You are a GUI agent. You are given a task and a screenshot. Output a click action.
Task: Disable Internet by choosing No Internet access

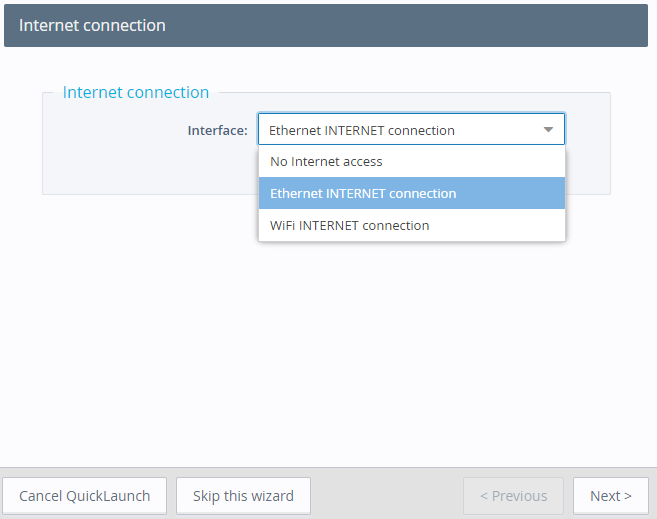(326, 161)
